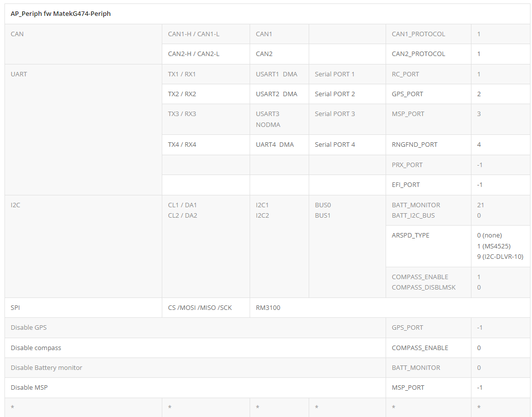Image resolution: width=532 pixels, height=417 pixels.
Task: Click the 'CAN1_PROTOCOL' parameter cell
Action: click(x=428, y=34)
